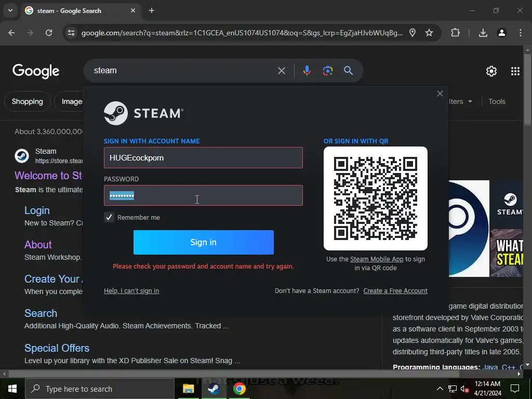Expand the All filters dropdown
The width and height of the screenshot is (532, 399).
pyautogui.click(x=460, y=101)
